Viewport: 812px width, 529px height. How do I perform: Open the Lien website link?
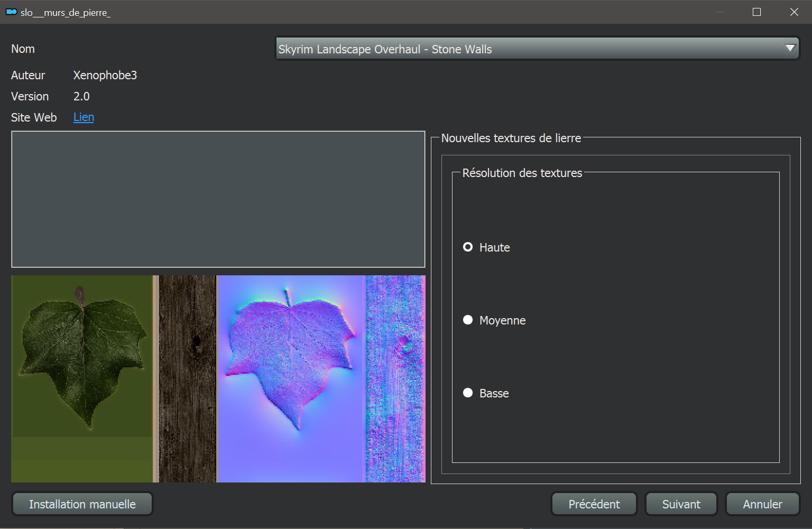(x=84, y=117)
